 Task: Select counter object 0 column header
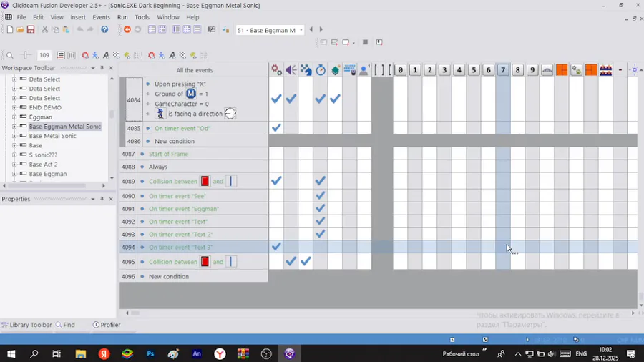[x=401, y=70]
